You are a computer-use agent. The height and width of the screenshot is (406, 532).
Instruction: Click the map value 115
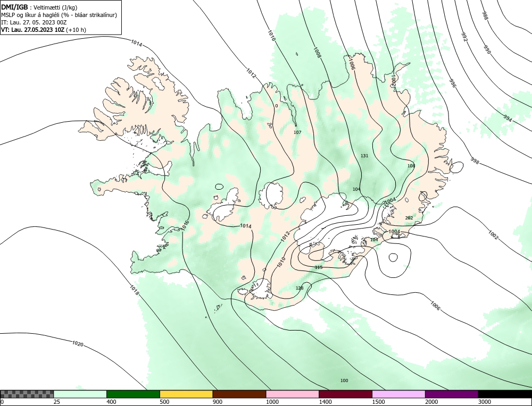pos(319,267)
